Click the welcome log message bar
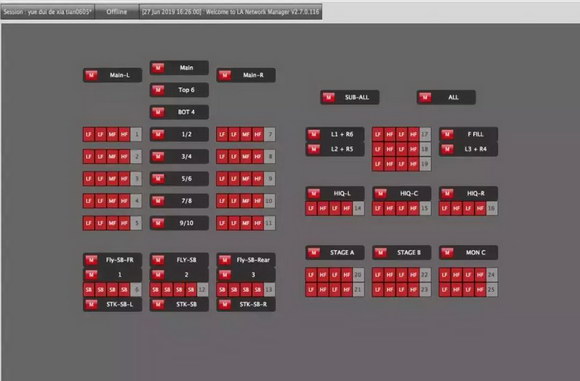This screenshot has height=381, width=580. pos(230,12)
